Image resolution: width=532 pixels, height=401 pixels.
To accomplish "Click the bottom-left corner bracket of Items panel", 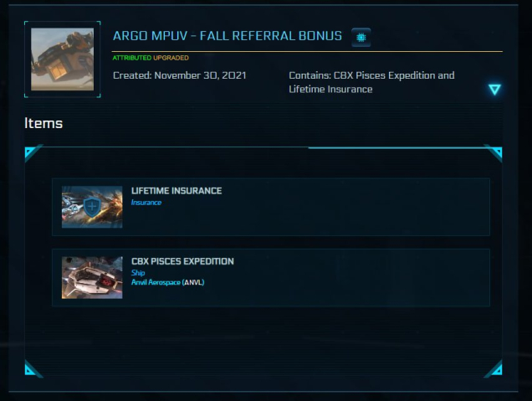I will click(x=32, y=368).
